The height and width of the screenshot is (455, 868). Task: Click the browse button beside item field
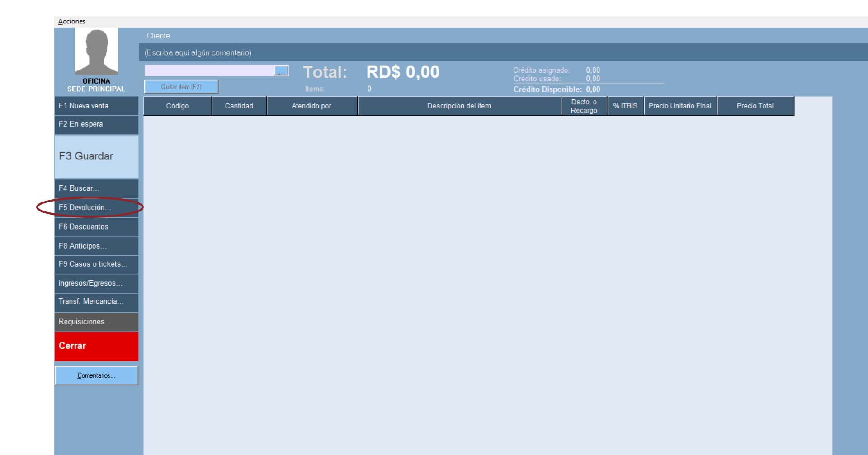281,71
